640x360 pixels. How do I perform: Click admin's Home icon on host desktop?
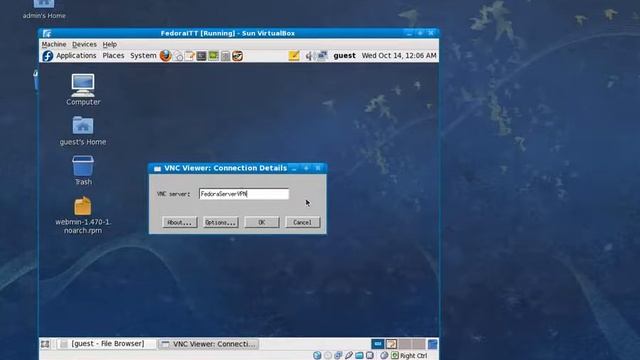tap(44, 9)
